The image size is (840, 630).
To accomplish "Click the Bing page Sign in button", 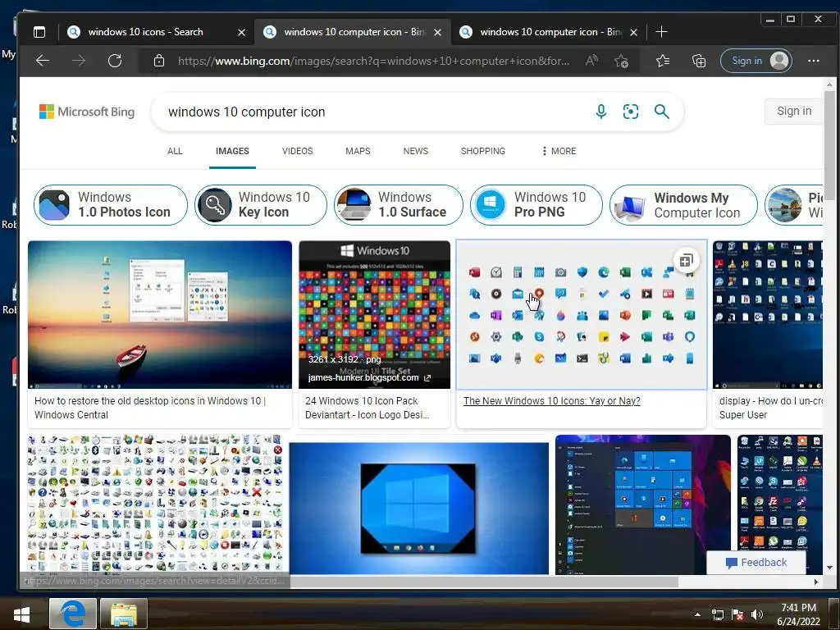I will (794, 111).
